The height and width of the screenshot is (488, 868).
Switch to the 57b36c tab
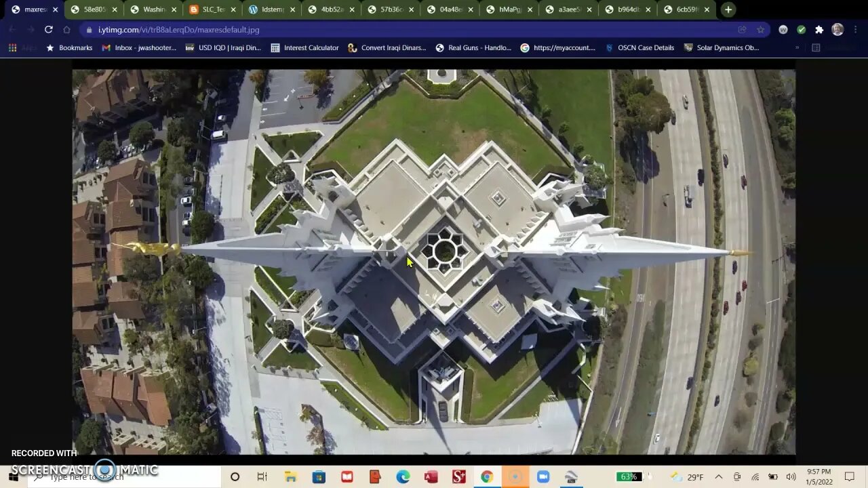[390, 9]
